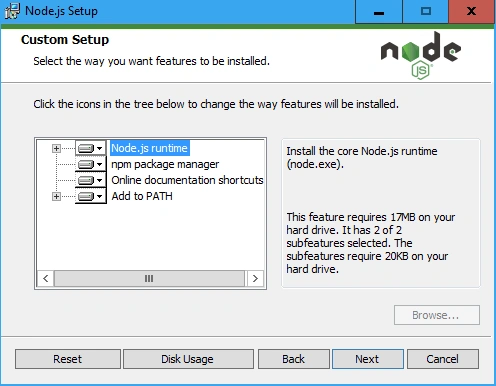Screen dimensions: 496x386
Task: Cancel the Node.js setup
Action: click(443, 359)
